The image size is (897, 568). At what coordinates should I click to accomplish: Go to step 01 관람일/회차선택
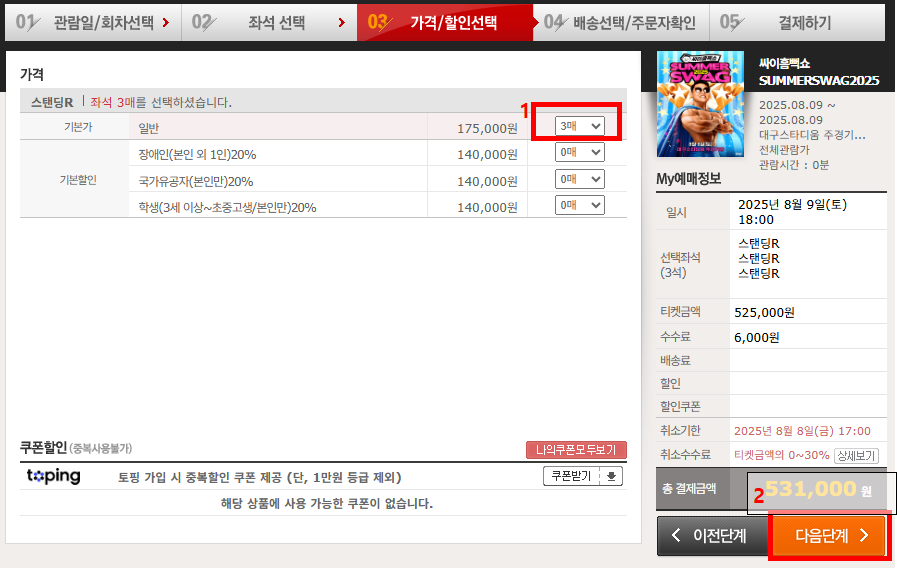click(x=93, y=23)
